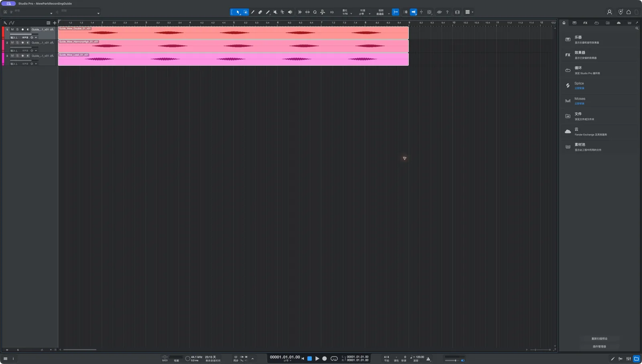642x364 pixels.
Task: Select the Arrow tool in toolbar
Action: [238, 12]
